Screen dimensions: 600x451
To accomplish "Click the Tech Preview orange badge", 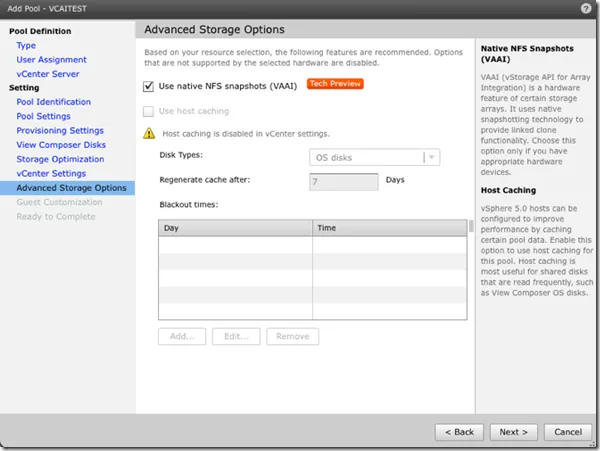I will (x=335, y=84).
